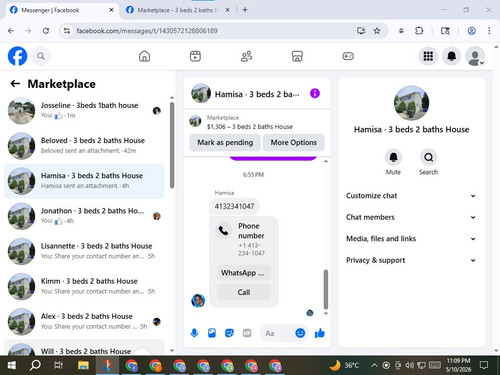Viewport: 500px width, 375px height.
Task: Switch to Messenger | Facebook tab
Action: (62, 10)
